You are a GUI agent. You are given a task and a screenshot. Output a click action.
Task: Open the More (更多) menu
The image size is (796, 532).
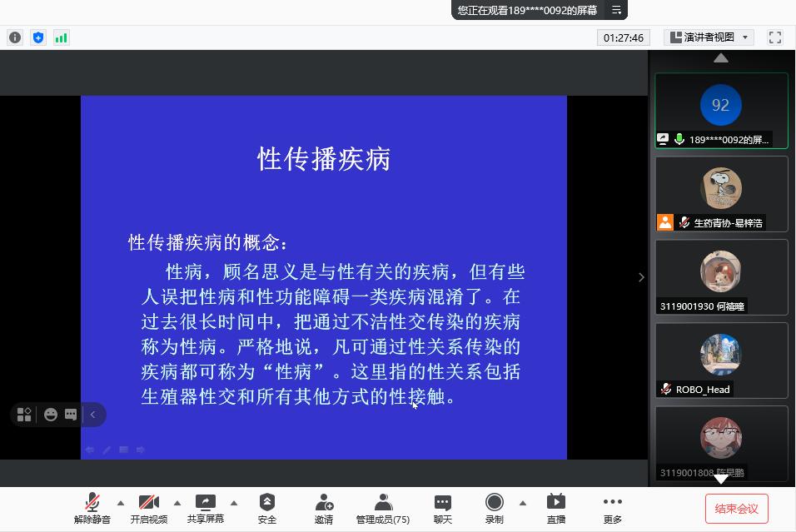[612, 508]
